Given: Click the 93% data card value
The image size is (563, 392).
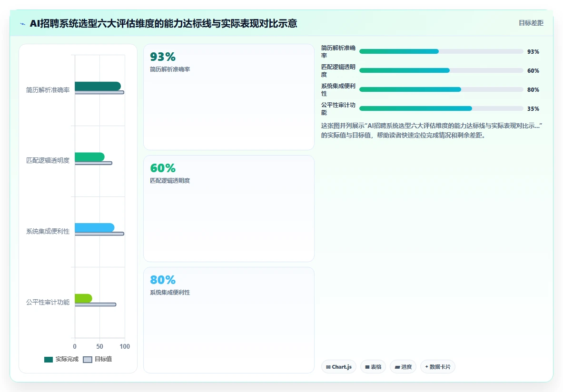Looking at the screenshot, I should 163,57.
